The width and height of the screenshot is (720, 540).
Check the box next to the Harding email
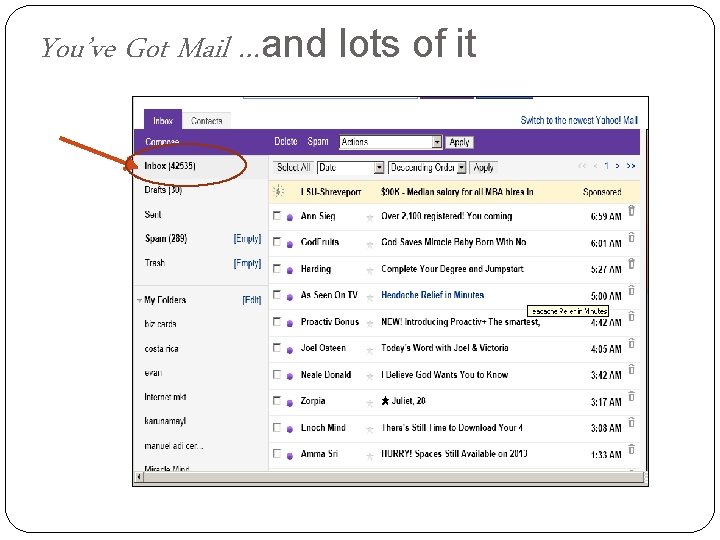(x=277, y=268)
